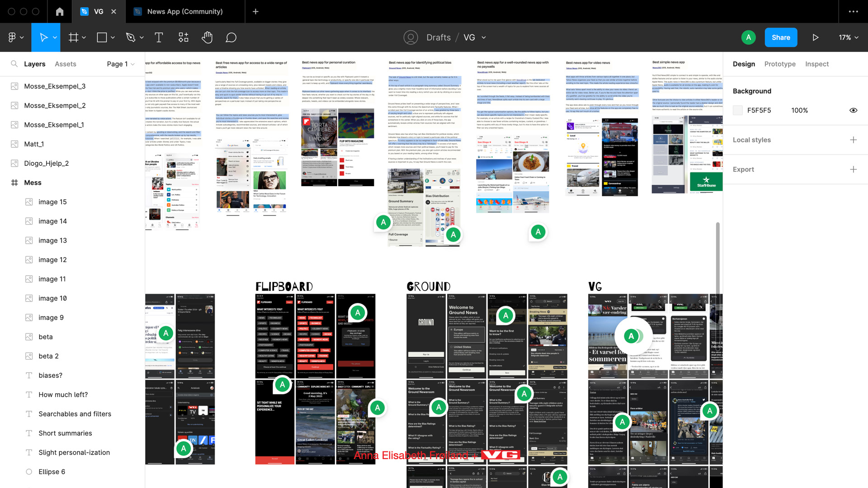Viewport: 868px width, 488px height.
Task: Toggle background color visibility eye
Action: (x=853, y=110)
